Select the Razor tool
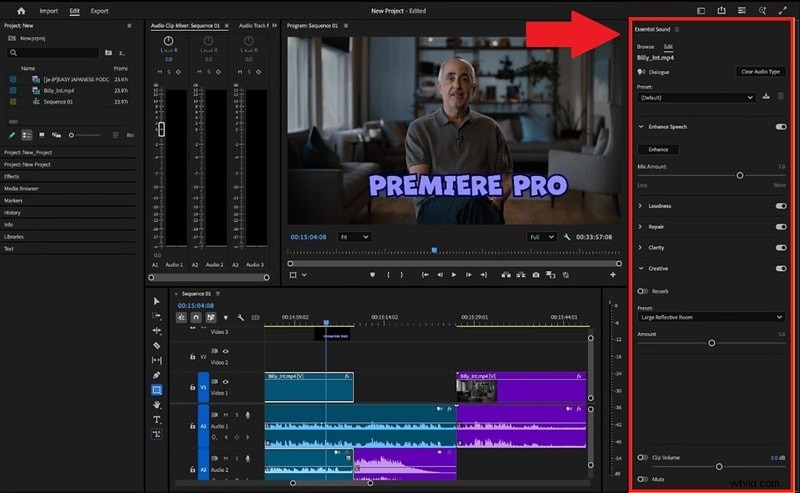The width and height of the screenshot is (800, 493). click(x=157, y=346)
